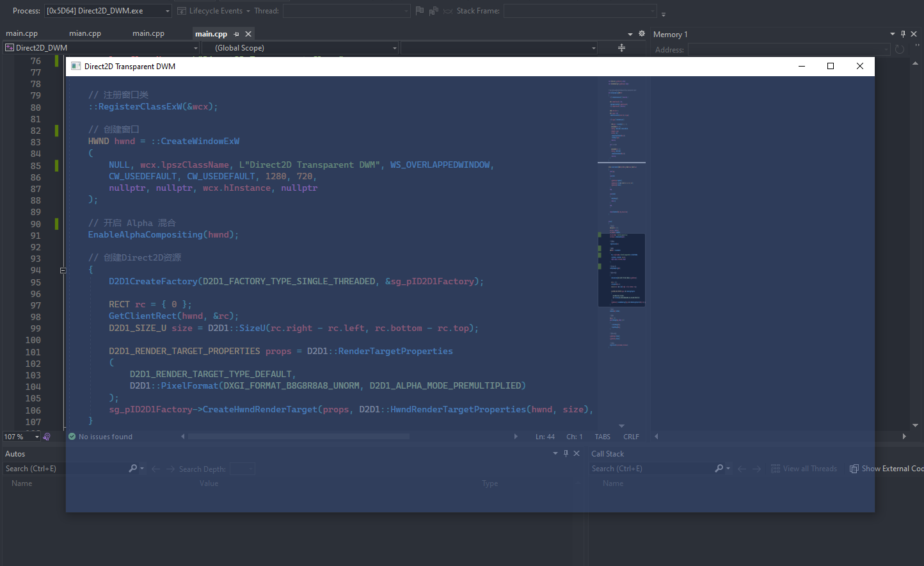Screen dimensions: 924x566
Task: Collapse the code block at line 94
Action: point(63,270)
